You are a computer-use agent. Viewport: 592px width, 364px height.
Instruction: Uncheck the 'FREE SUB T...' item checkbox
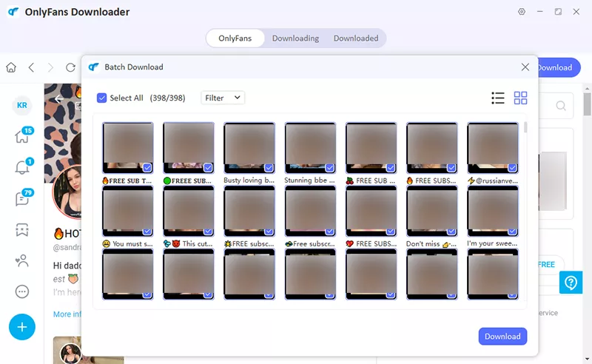click(147, 167)
